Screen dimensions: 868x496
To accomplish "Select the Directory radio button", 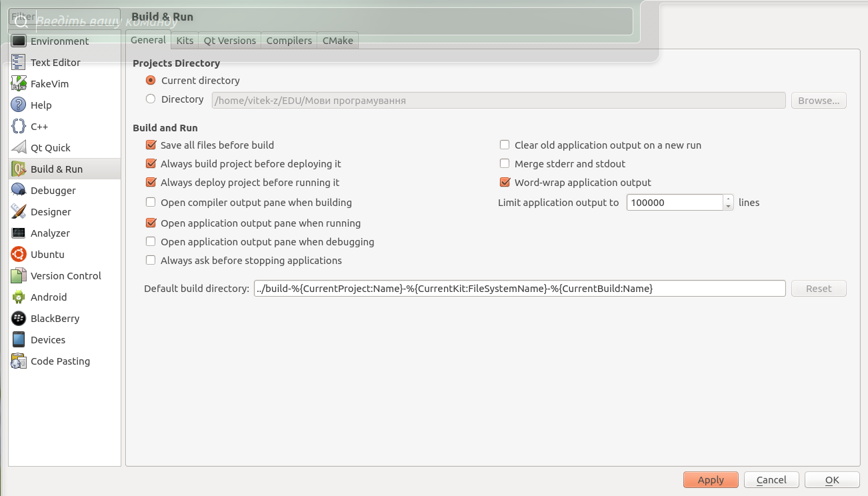I will click(151, 99).
